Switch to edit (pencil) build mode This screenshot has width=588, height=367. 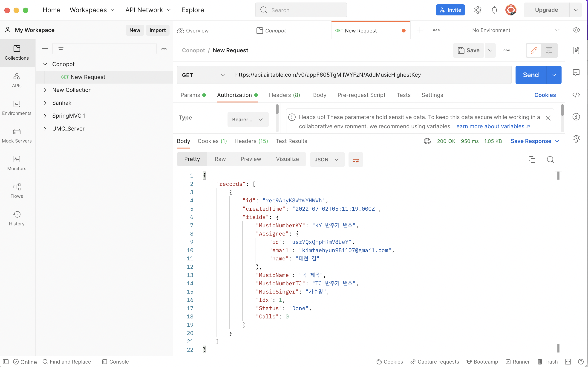click(534, 50)
